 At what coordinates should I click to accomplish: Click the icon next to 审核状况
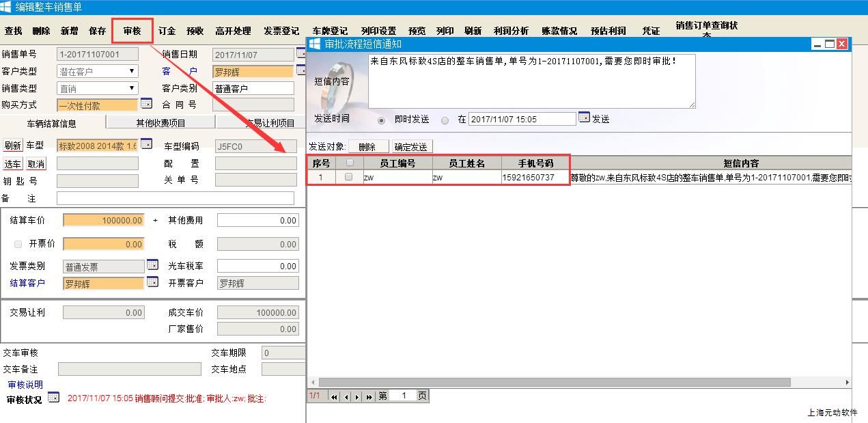53,398
